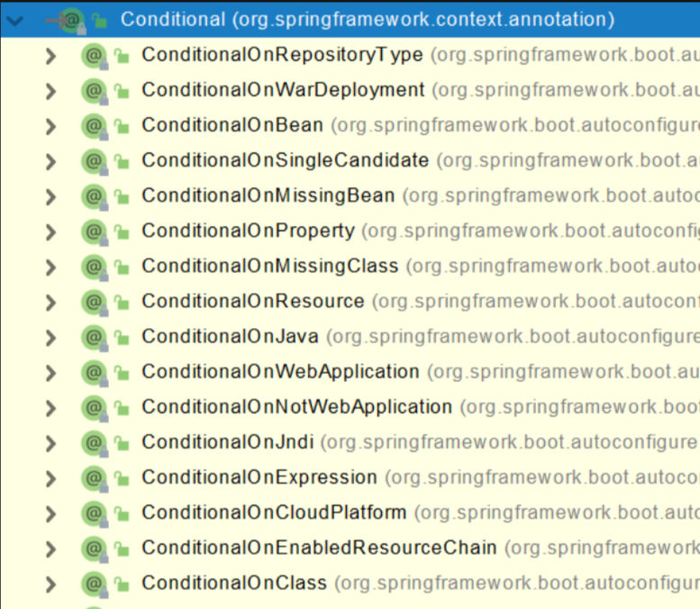This screenshot has height=609, width=700.
Task: Select ConditionalOnWebApplication text
Action: 281,373
